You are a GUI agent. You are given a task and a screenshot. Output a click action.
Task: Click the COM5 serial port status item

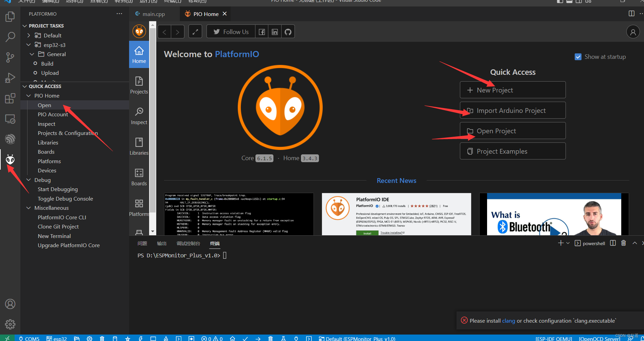pos(29,339)
